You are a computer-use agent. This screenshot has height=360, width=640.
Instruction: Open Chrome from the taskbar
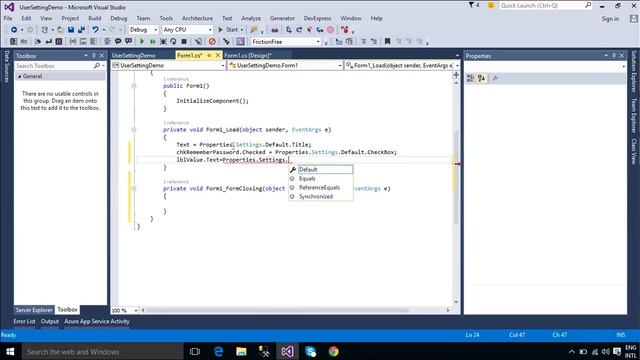(333, 351)
